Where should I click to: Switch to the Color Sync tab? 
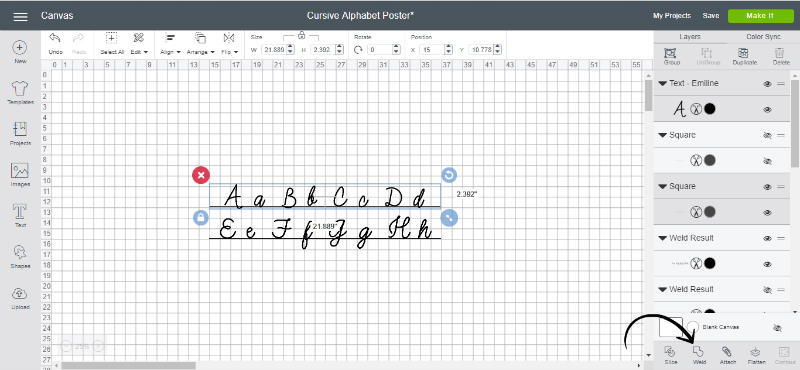click(763, 37)
